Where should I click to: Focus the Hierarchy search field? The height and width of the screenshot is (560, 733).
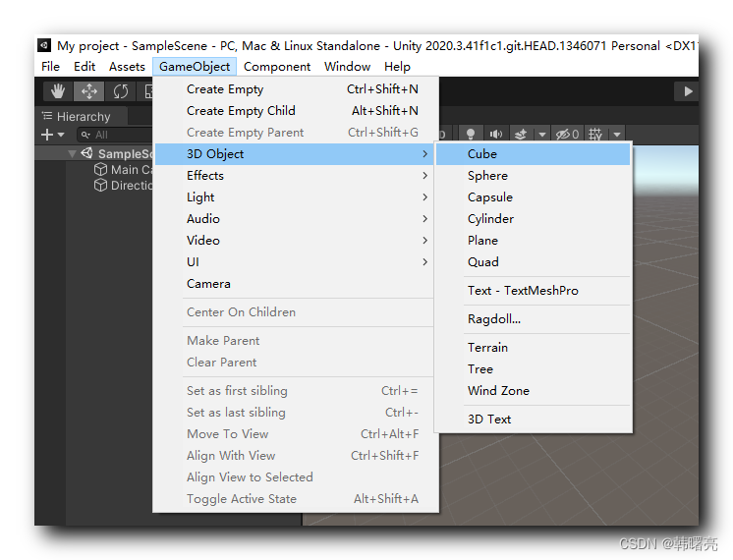point(116,135)
